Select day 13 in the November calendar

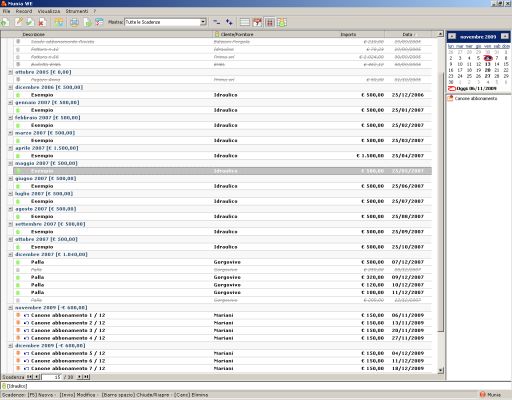click(488, 64)
